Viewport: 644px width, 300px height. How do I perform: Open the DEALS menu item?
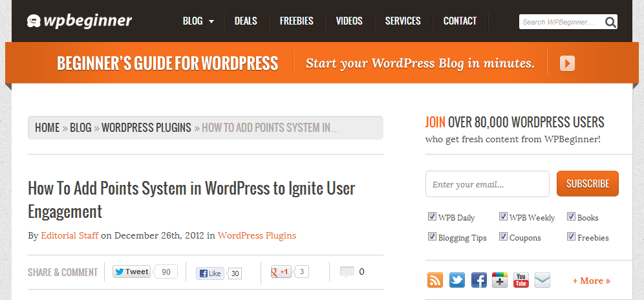[x=246, y=21]
